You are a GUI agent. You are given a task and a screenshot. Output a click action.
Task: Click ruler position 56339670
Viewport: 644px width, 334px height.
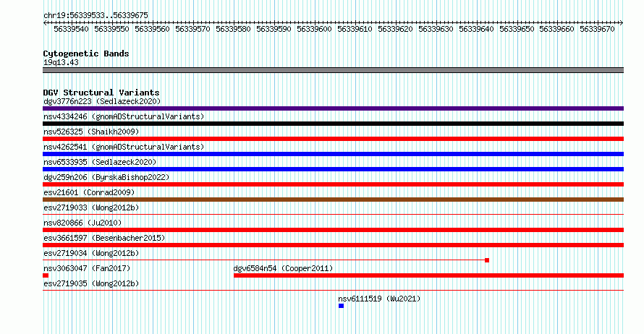tap(597, 29)
